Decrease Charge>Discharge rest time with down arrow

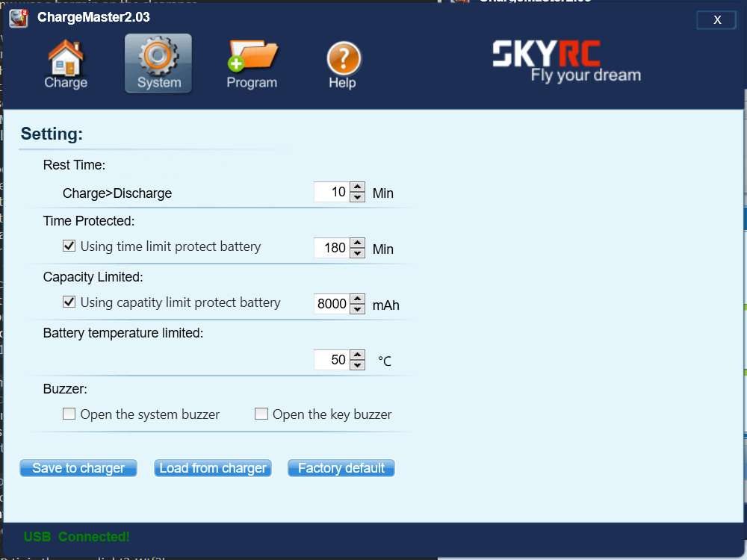point(358,197)
